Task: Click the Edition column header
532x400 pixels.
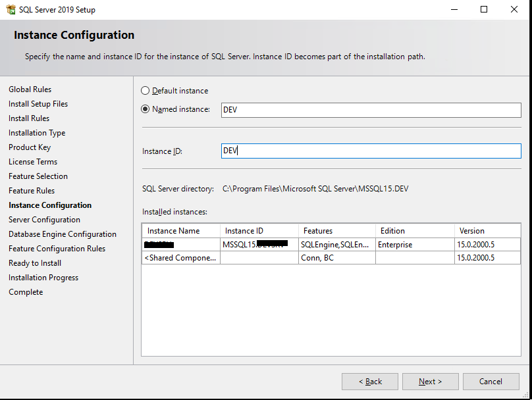Action: coord(391,230)
